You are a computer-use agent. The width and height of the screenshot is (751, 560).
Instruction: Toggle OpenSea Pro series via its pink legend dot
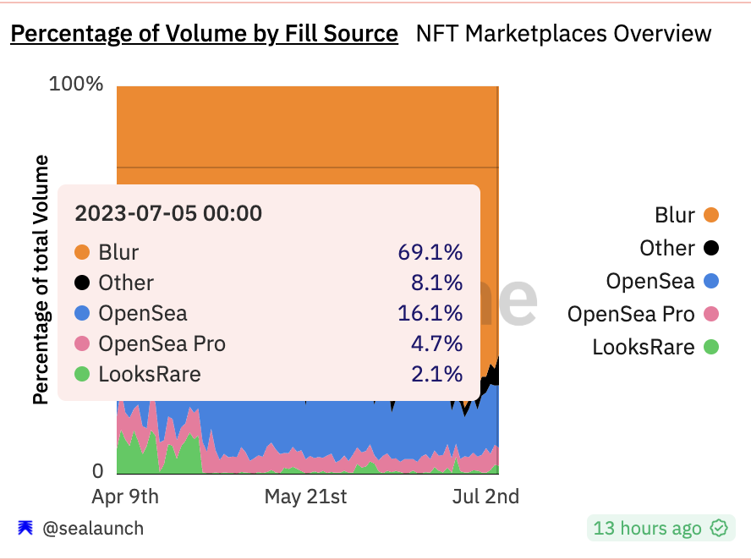tap(711, 314)
